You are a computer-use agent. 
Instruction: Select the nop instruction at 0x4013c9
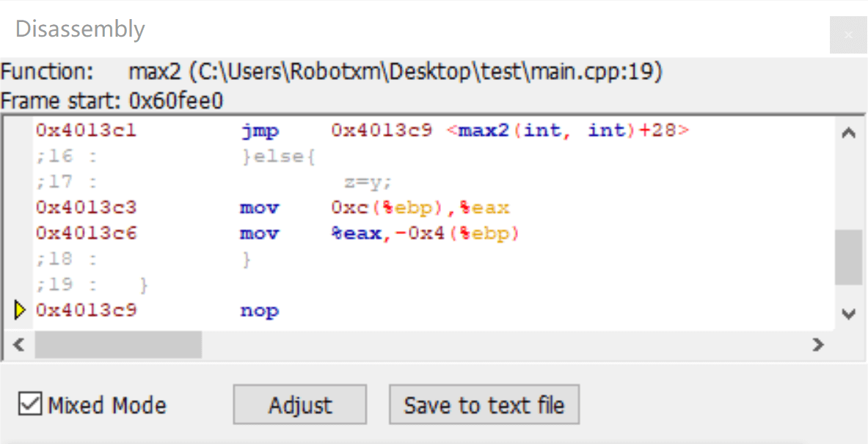point(260,310)
